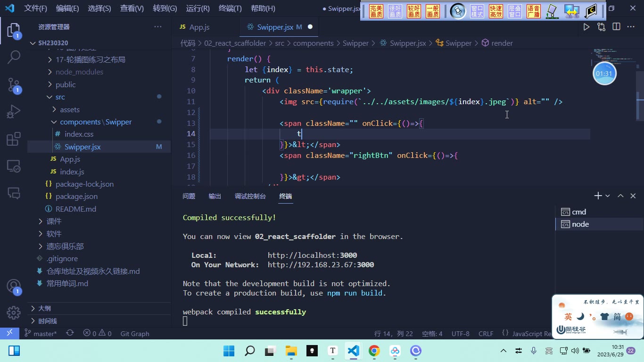Open the Explorer view in activity bar
Screen dimensions: 644x362
tap(14, 31)
